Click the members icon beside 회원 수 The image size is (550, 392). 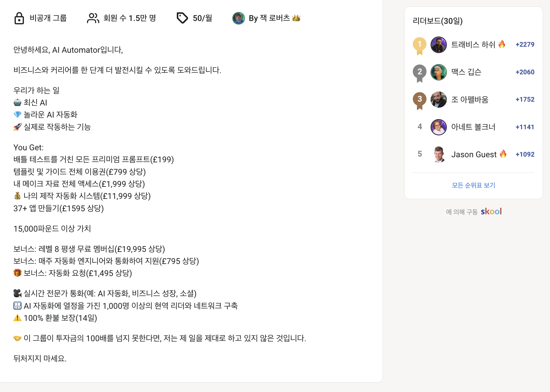[93, 18]
